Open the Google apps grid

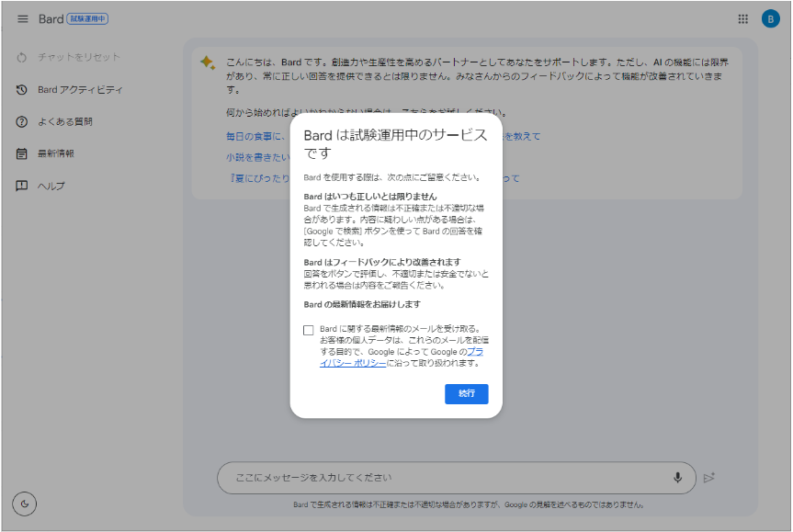click(742, 19)
